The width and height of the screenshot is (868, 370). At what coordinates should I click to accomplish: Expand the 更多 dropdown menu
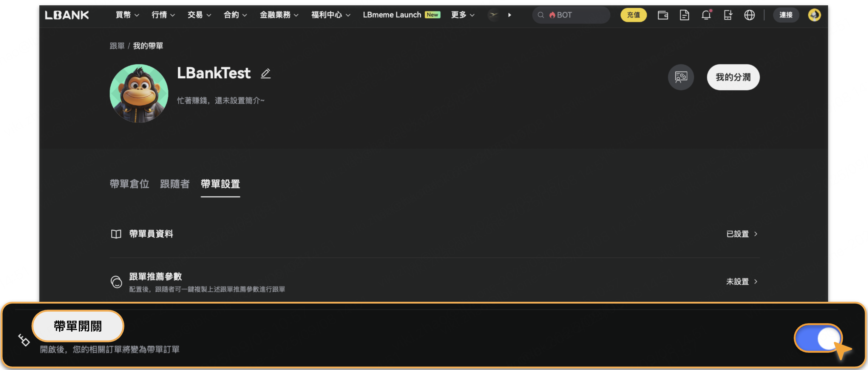pos(463,15)
